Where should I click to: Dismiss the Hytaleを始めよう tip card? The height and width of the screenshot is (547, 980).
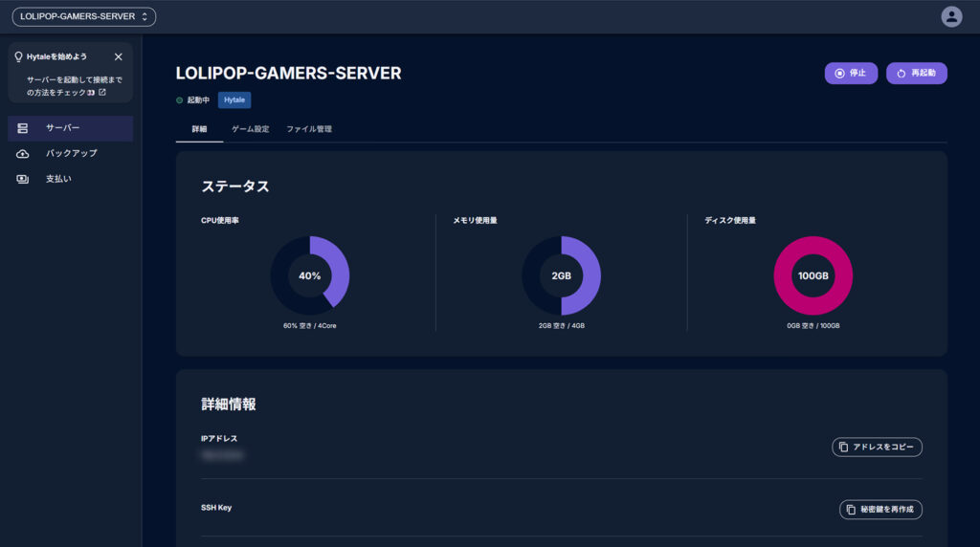(x=118, y=57)
